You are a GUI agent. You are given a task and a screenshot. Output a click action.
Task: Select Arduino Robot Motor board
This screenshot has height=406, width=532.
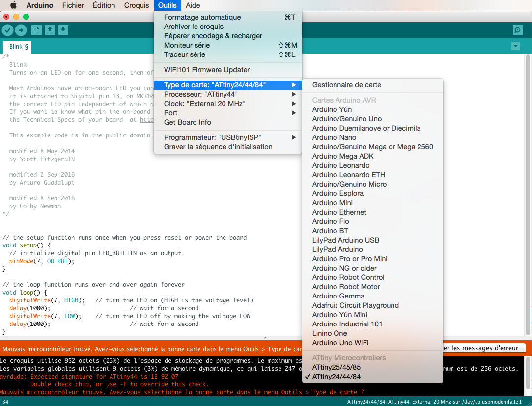pyautogui.click(x=372, y=287)
